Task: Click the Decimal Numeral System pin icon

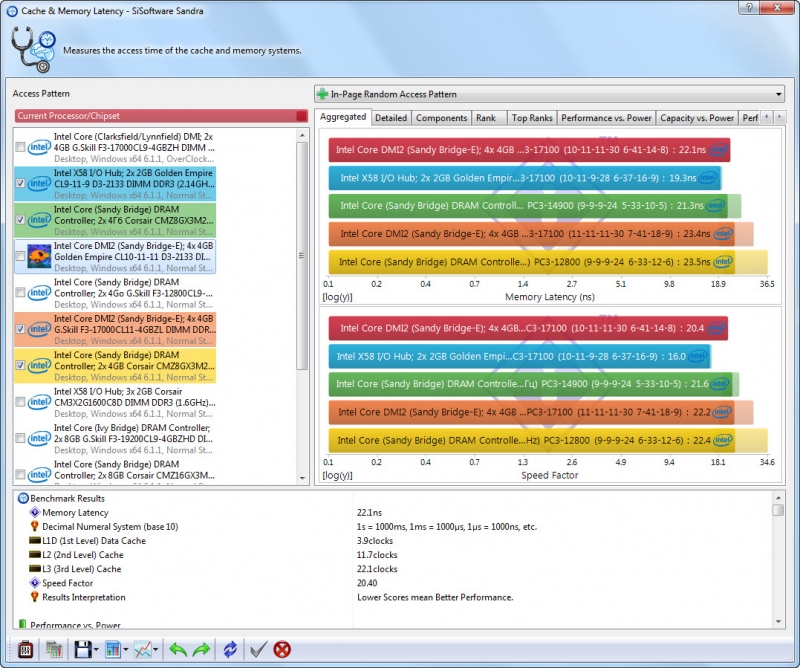Action: pyautogui.click(x=35, y=526)
